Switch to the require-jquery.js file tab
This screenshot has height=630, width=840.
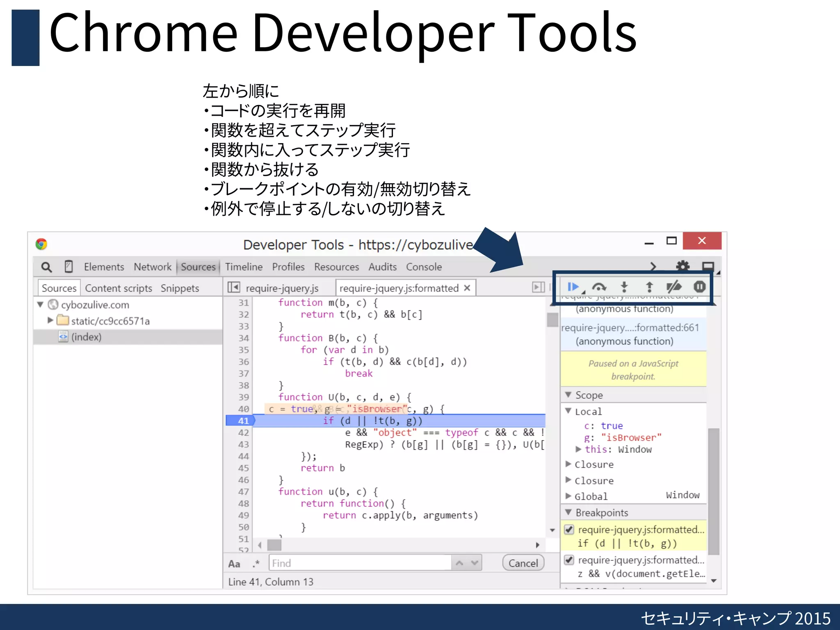tap(282, 288)
